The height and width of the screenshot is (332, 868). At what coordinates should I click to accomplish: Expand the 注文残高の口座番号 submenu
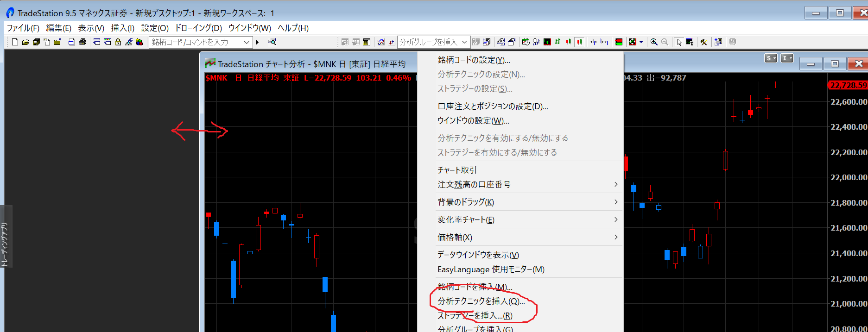coord(528,184)
